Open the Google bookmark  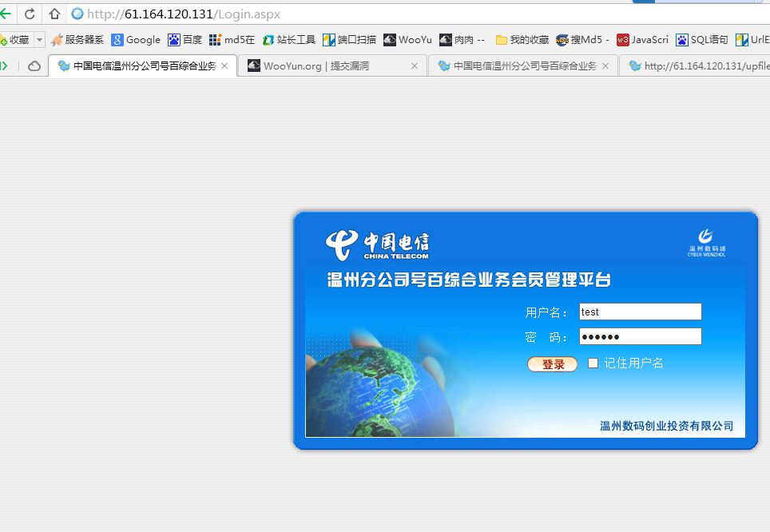point(136,40)
